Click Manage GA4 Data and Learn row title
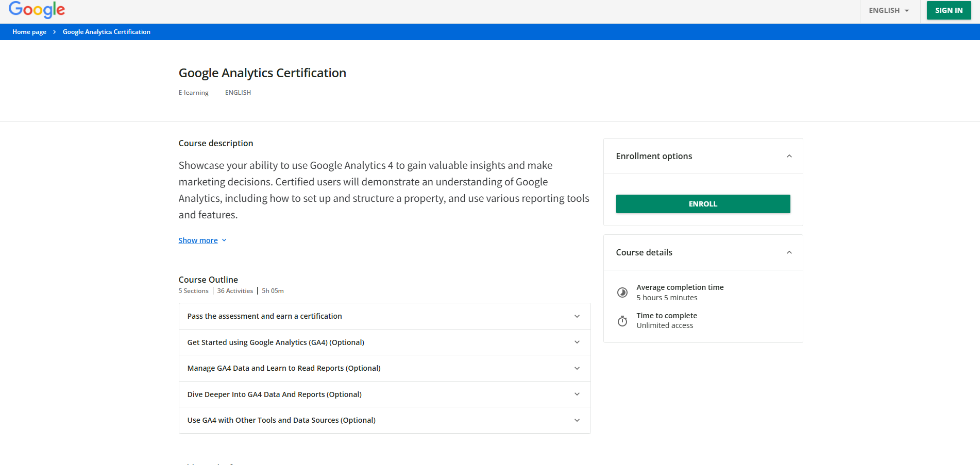This screenshot has height=465, width=980. pyautogui.click(x=284, y=368)
